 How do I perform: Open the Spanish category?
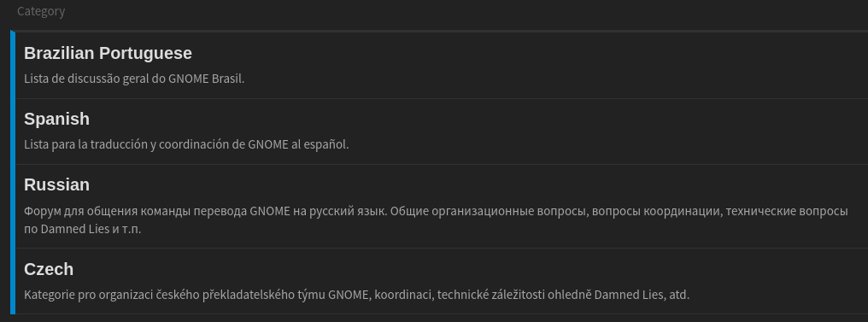pyautogui.click(x=56, y=119)
